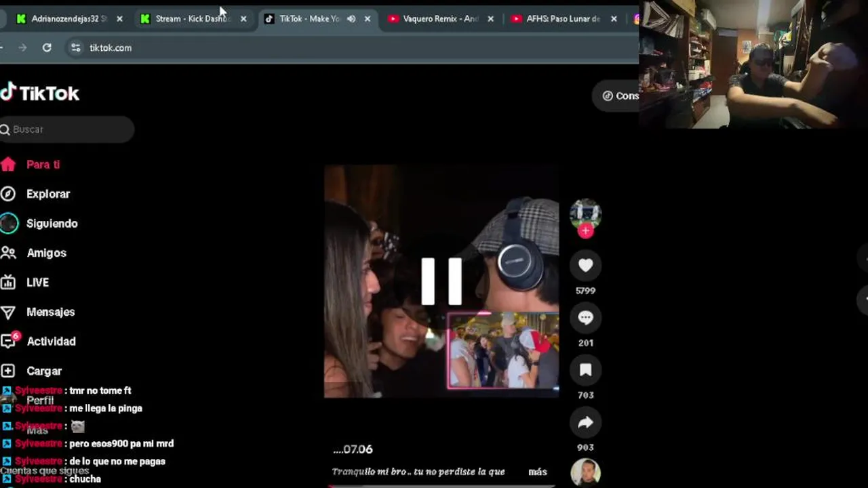This screenshot has width=868, height=488.
Task: View site information icon
Action: (x=75, y=47)
